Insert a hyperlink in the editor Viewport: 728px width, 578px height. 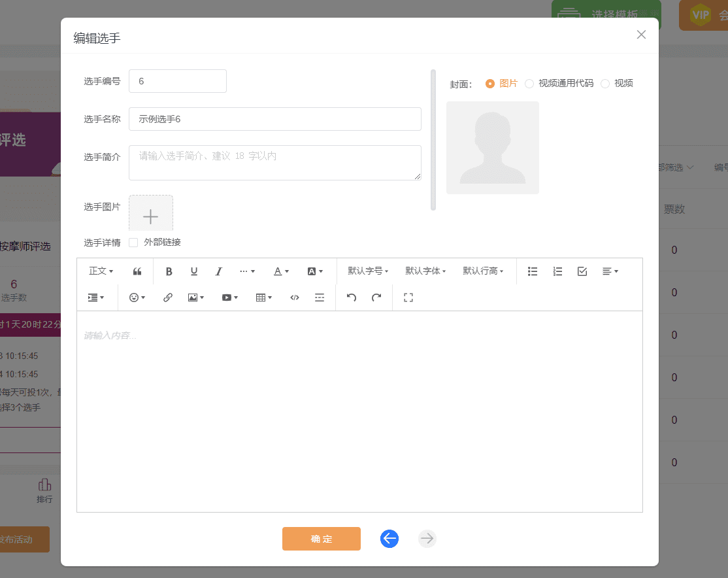pyautogui.click(x=167, y=297)
